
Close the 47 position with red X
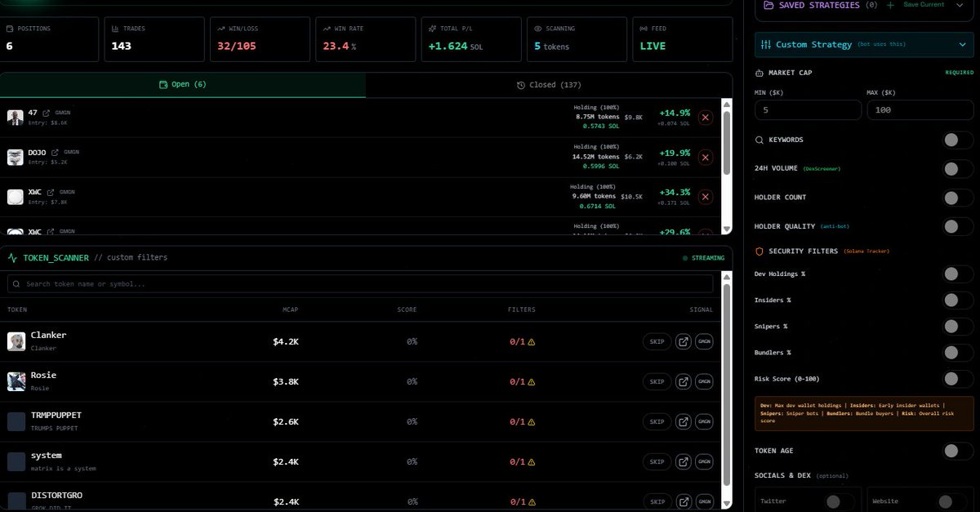tap(706, 118)
